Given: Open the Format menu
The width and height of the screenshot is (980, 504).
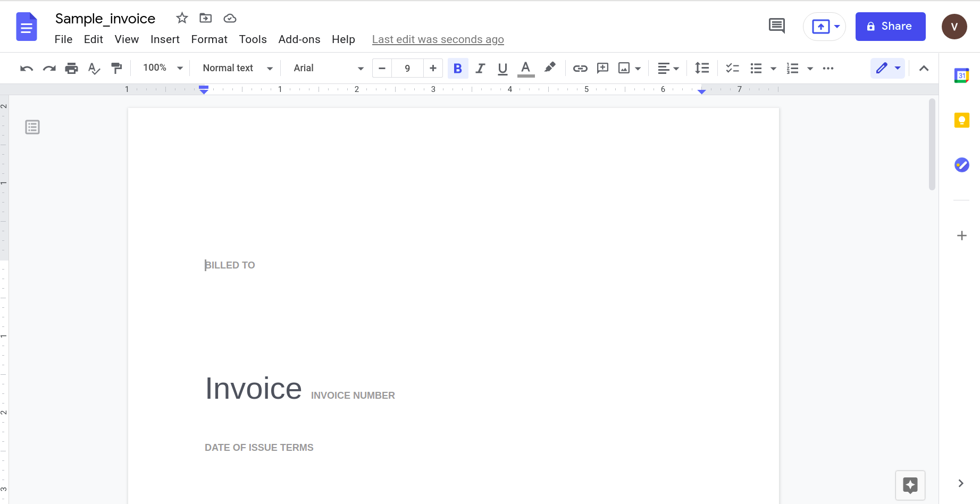Looking at the screenshot, I should pyautogui.click(x=209, y=39).
